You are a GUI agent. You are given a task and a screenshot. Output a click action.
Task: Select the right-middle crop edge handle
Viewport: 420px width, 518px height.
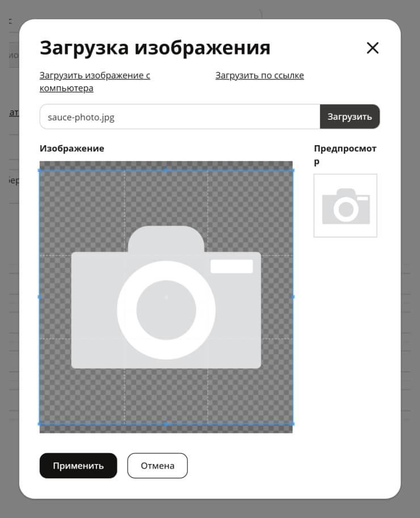(x=293, y=297)
